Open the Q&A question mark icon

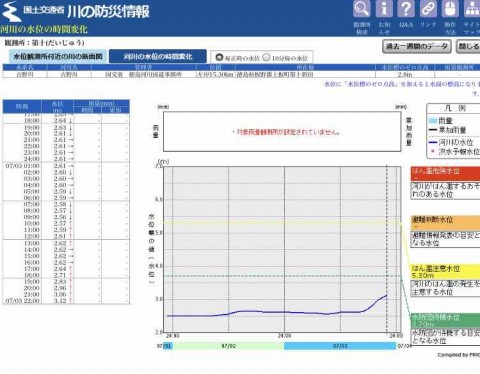[406, 8]
